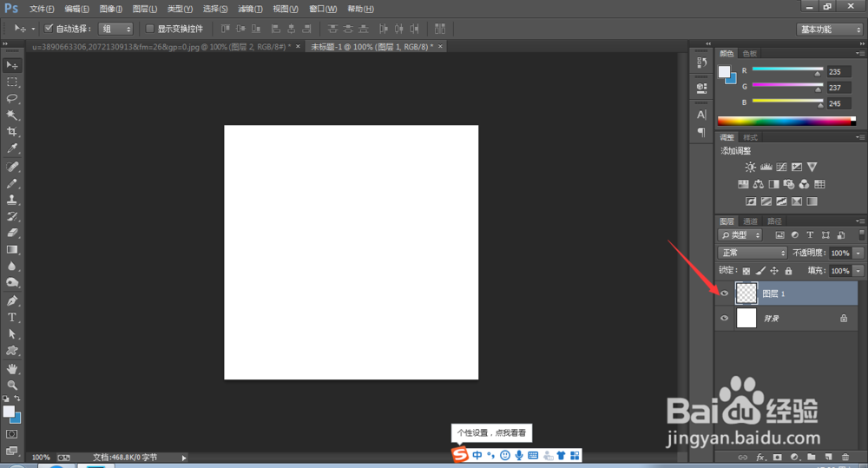Select the Eyedropper tool

click(11, 148)
